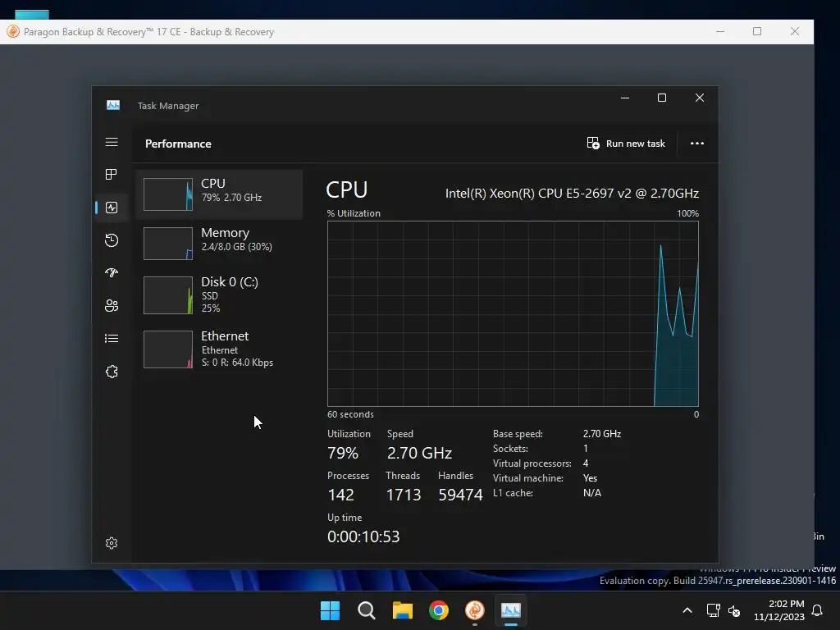Viewport: 840px width, 630px height.
Task: Minimize the Paragon Backup & Recovery window
Action: [x=720, y=32]
